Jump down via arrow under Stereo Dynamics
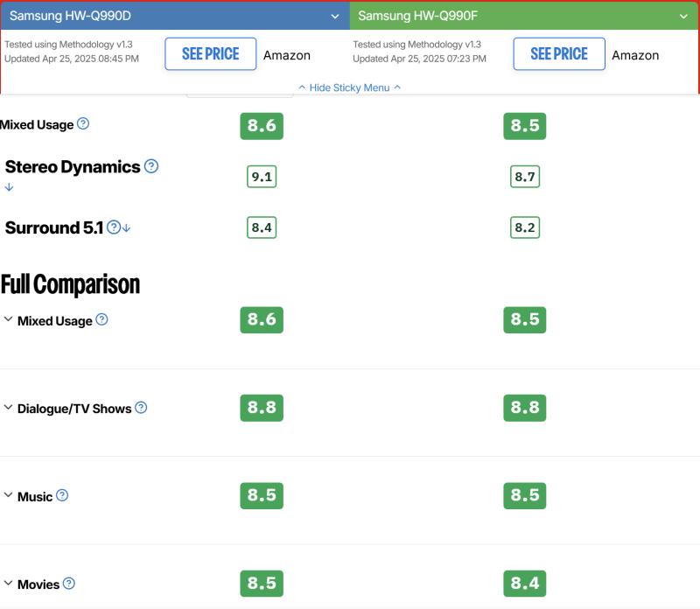 click(9, 187)
